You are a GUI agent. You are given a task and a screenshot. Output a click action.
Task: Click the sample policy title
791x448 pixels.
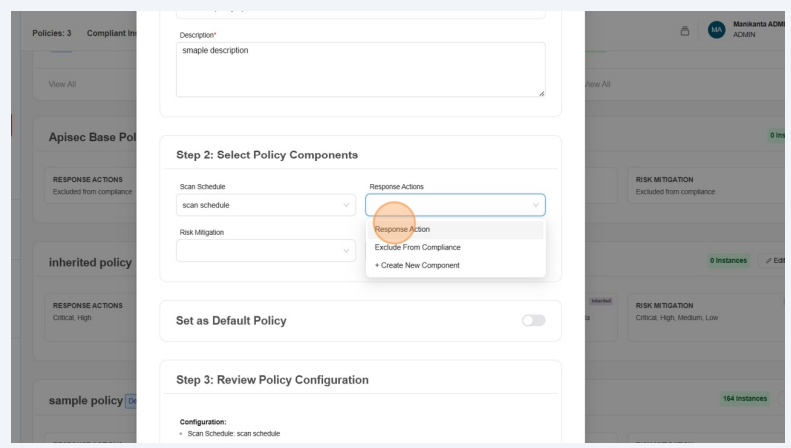(86, 401)
